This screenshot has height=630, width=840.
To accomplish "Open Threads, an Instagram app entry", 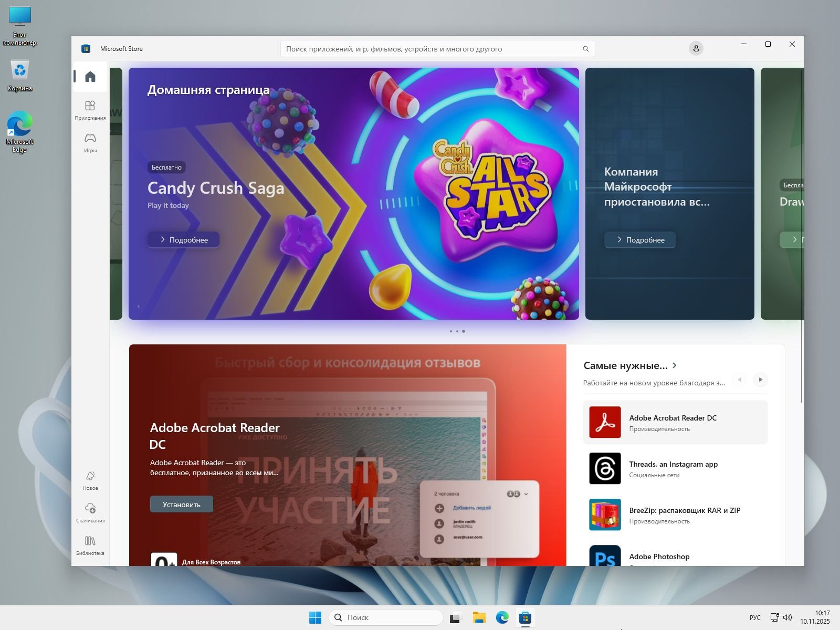I will pos(675,469).
